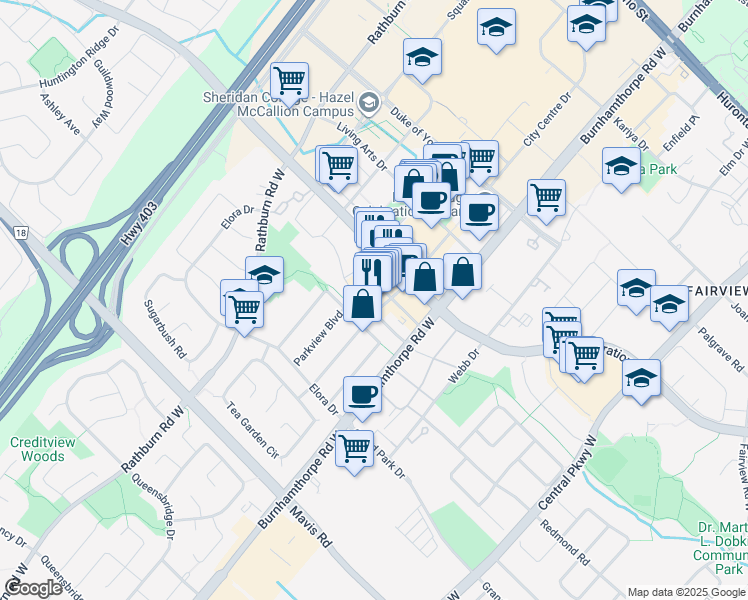
Task: Click the shopping bag marker beside Burnhamthorpe Rd W
Action: [x=424, y=280]
